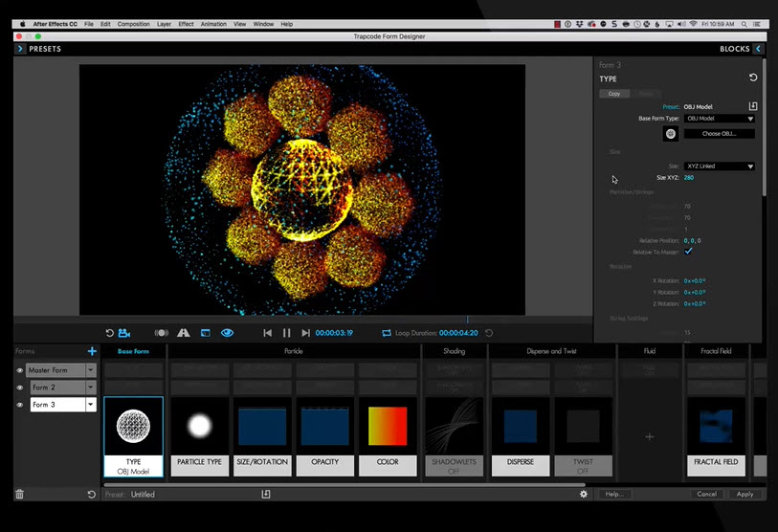
Task: Save the OBJ Model preset icon
Action: (753, 106)
